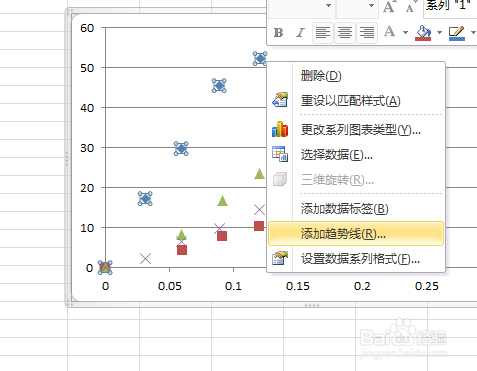This screenshot has width=477, height=371.
Task: Click the horizontal axis label 0.05
Action: click(170, 286)
